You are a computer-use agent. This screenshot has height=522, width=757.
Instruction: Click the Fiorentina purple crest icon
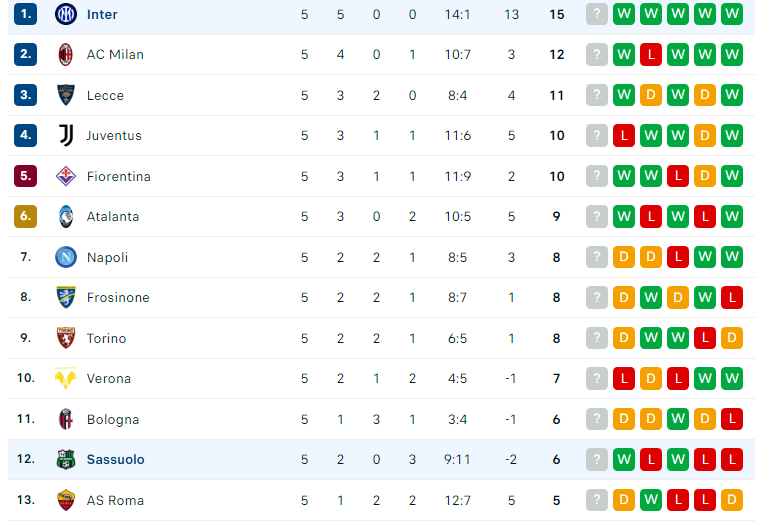(x=66, y=176)
